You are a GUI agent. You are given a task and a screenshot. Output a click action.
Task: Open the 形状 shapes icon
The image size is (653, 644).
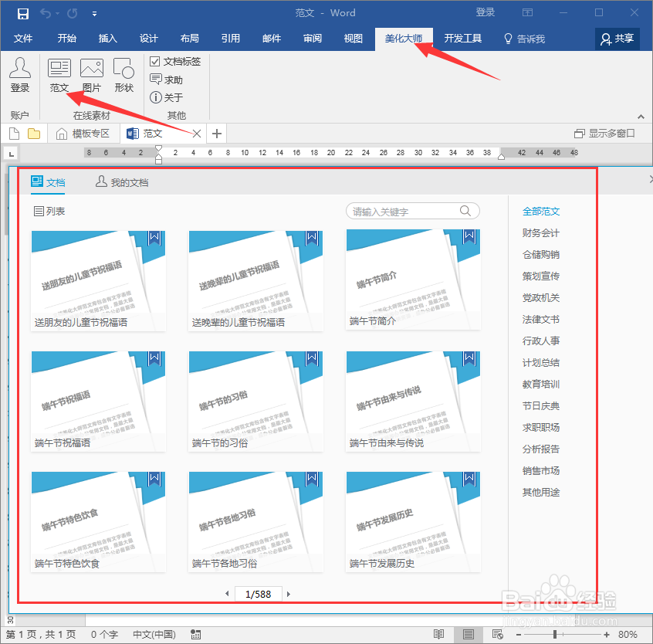123,75
